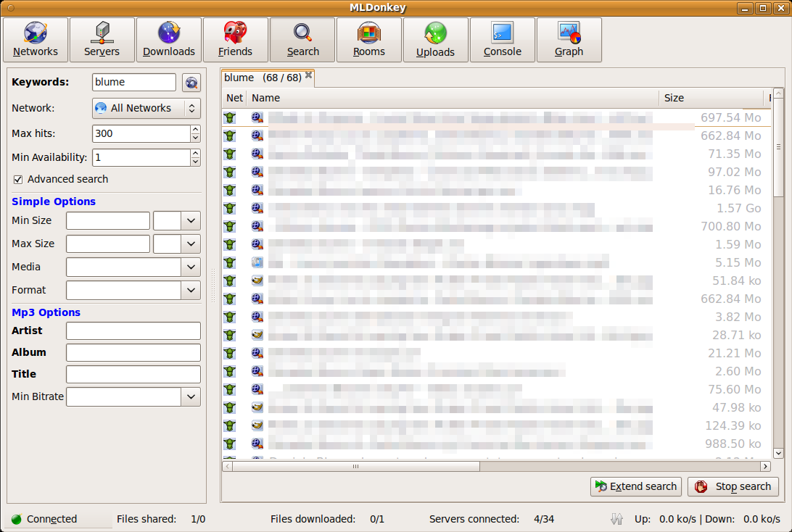Select the result sized 97.02 Mo
The width and height of the screenshot is (792, 532).
tap(497, 172)
